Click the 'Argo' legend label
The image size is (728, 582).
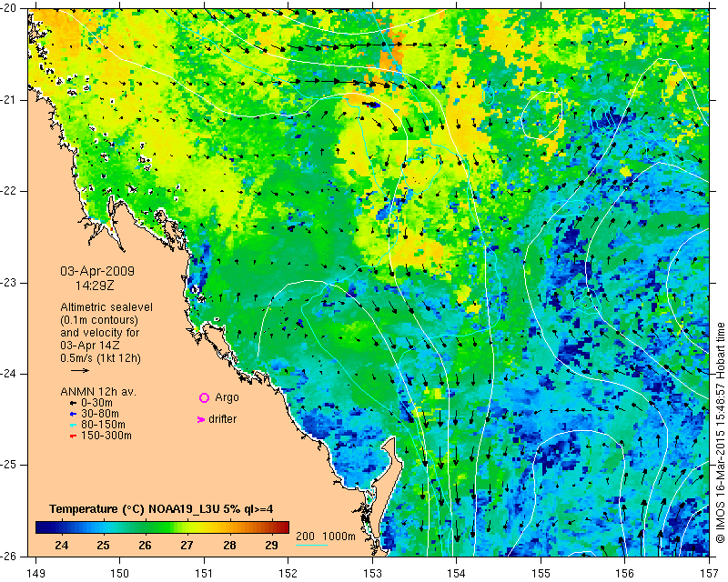(x=227, y=397)
